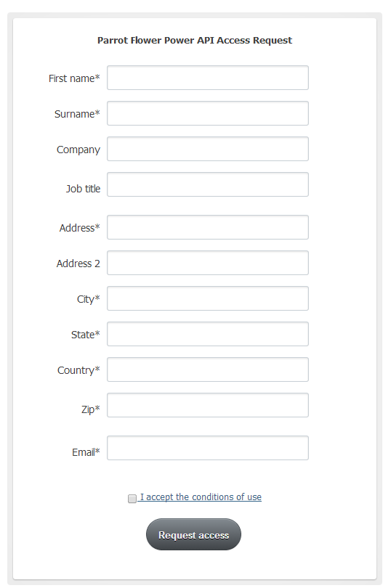
Task: Click into the Job title field
Action: (208, 184)
